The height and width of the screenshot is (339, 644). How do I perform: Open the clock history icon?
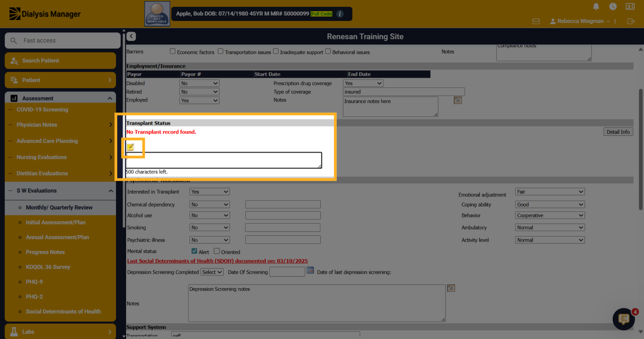pos(613,6)
